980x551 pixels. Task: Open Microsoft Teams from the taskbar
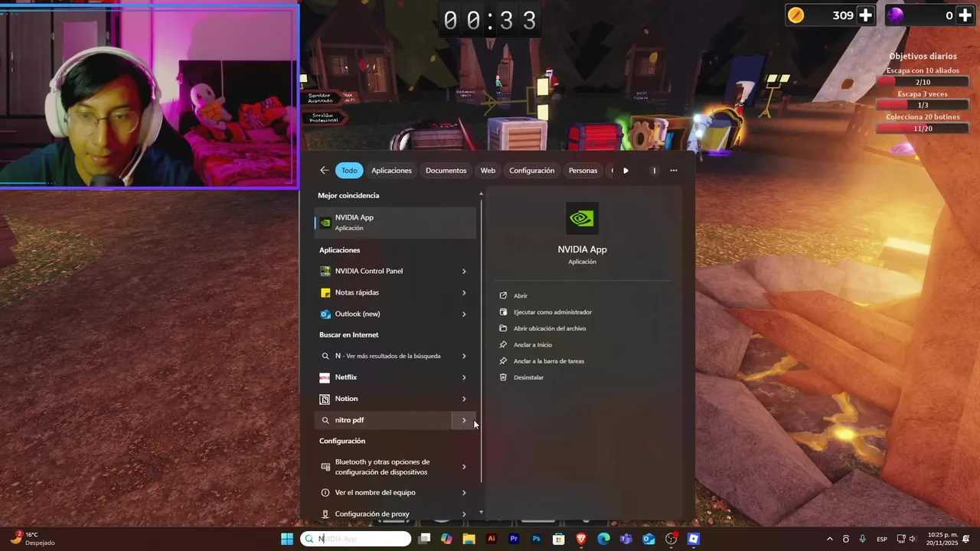click(x=626, y=539)
